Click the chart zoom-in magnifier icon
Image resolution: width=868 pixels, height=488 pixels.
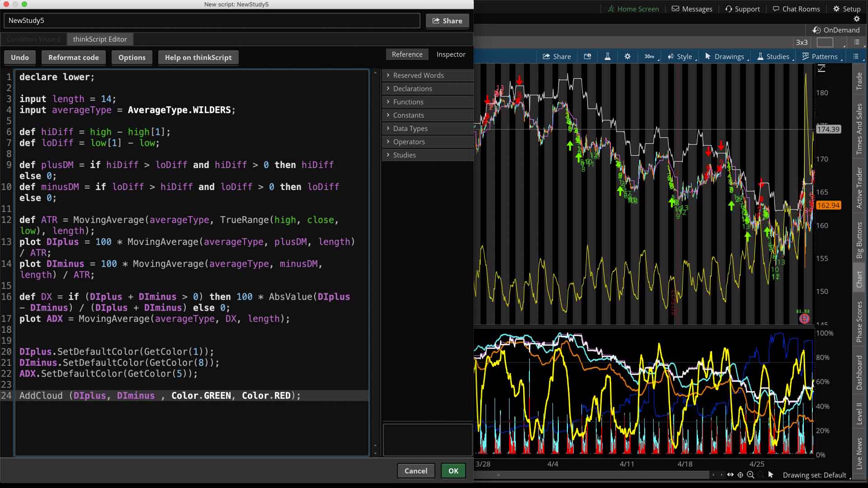tap(750, 475)
